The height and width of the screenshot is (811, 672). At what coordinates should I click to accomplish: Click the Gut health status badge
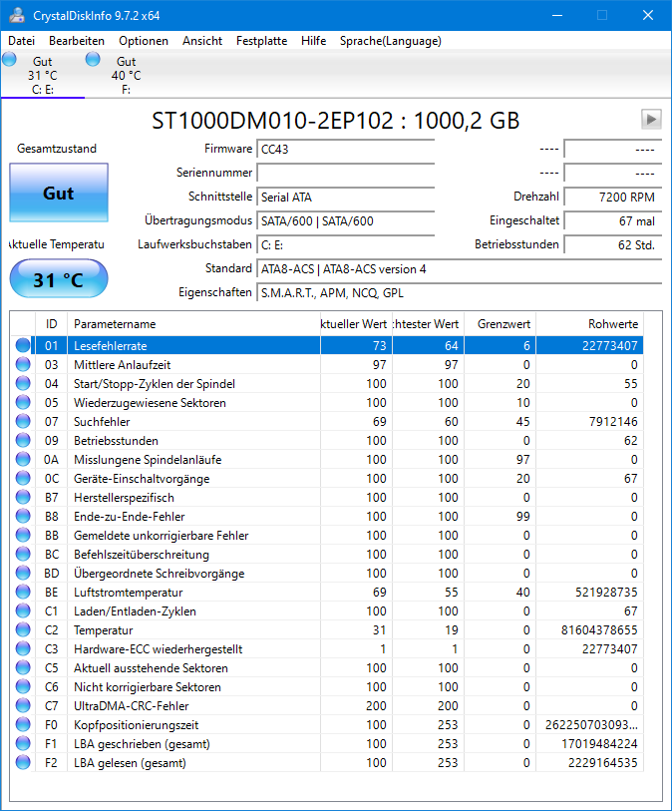pyautogui.click(x=58, y=193)
